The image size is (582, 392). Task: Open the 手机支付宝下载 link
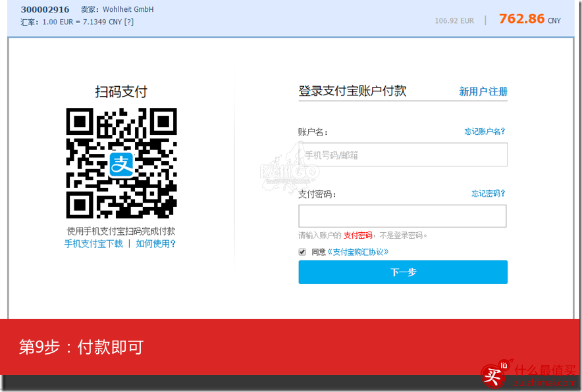93,243
